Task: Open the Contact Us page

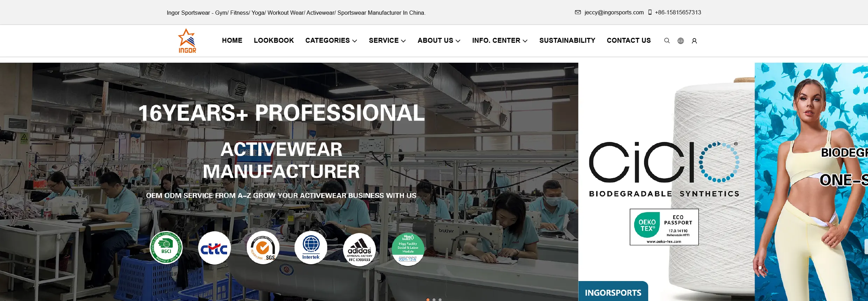Action: (629, 41)
